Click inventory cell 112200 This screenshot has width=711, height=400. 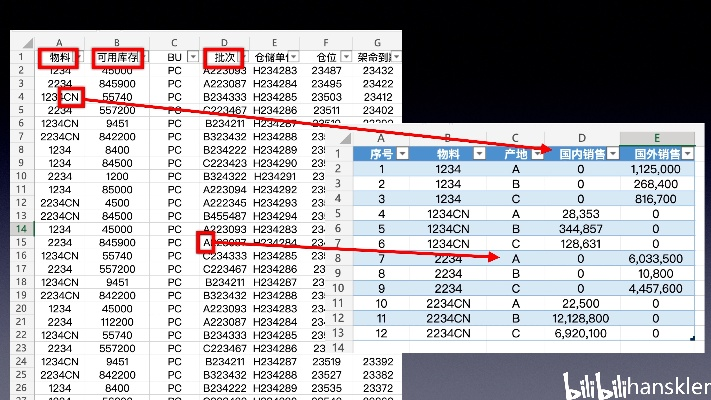click(x=117, y=322)
